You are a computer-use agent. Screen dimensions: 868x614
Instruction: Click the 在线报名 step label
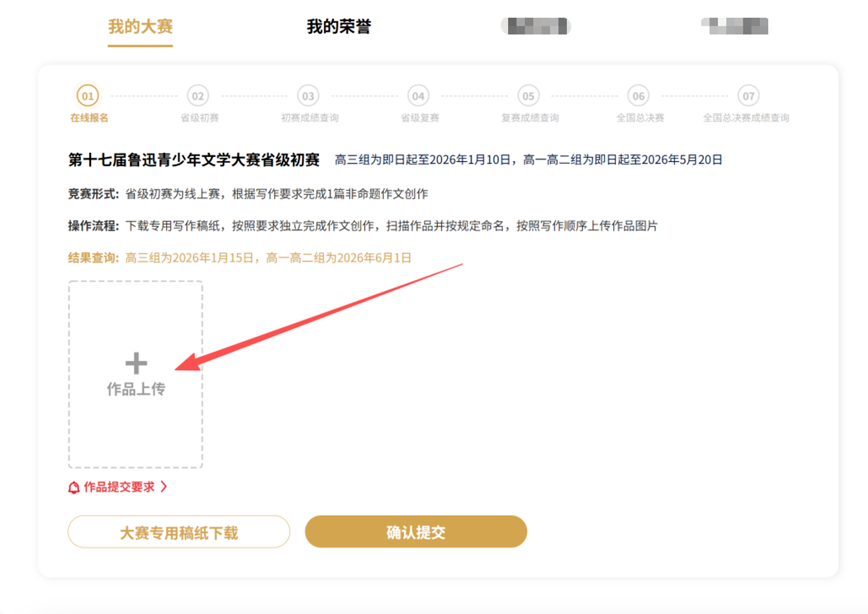(x=89, y=118)
